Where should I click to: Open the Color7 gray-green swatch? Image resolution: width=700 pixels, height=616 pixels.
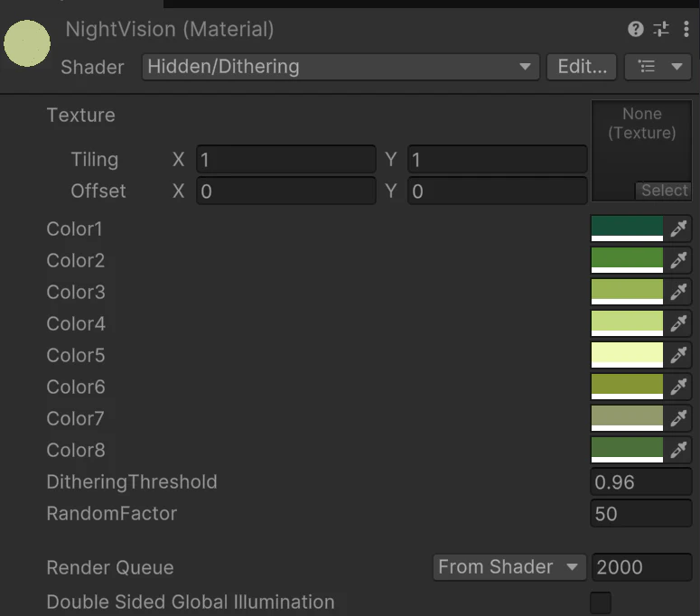pos(627,418)
